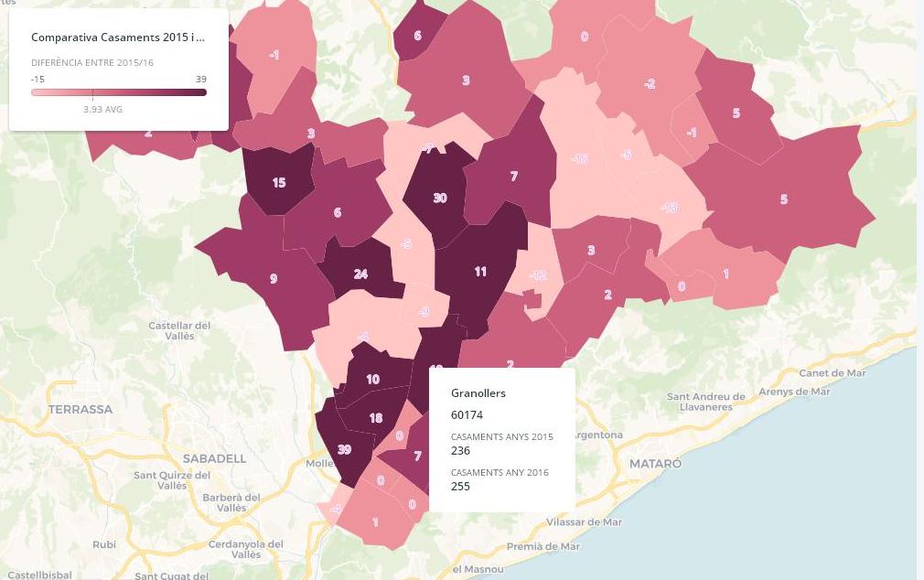Select the dark region labeled 24
Screen dimensions: 924x580
coord(360,274)
